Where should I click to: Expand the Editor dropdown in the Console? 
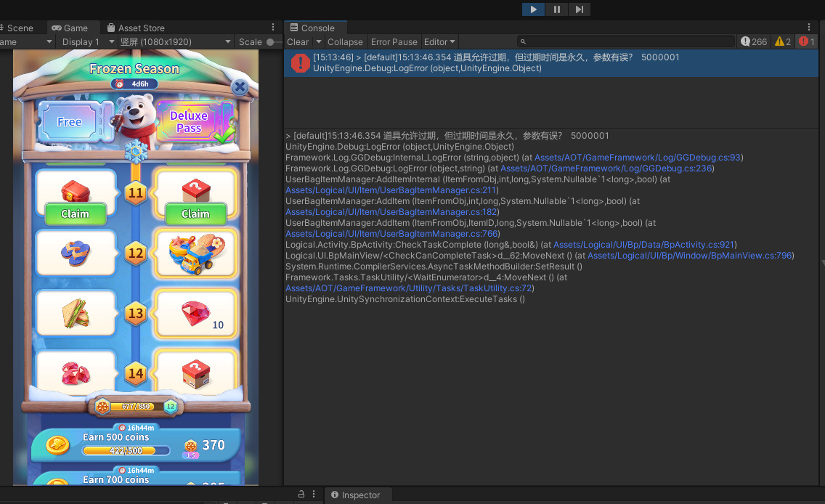click(x=439, y=42)
